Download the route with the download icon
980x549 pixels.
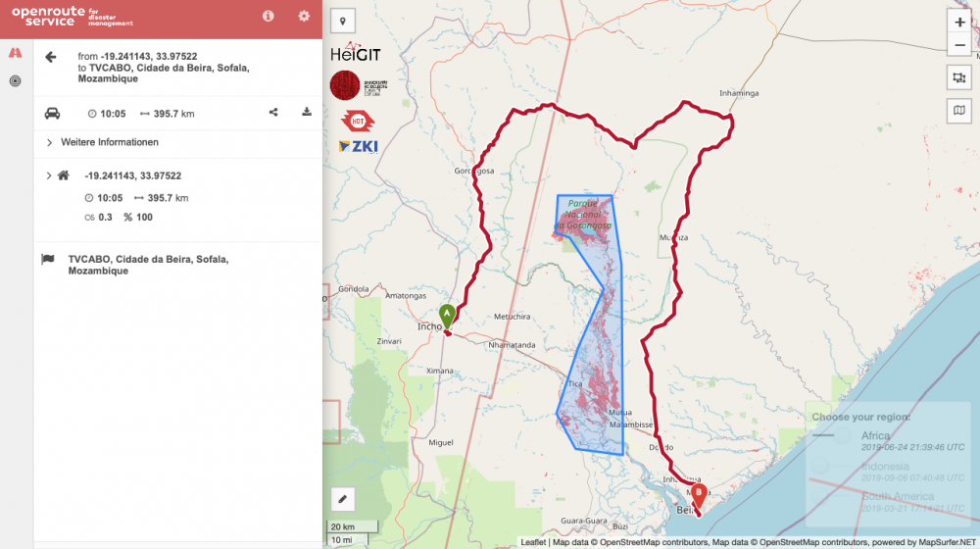tap(307, 113)
